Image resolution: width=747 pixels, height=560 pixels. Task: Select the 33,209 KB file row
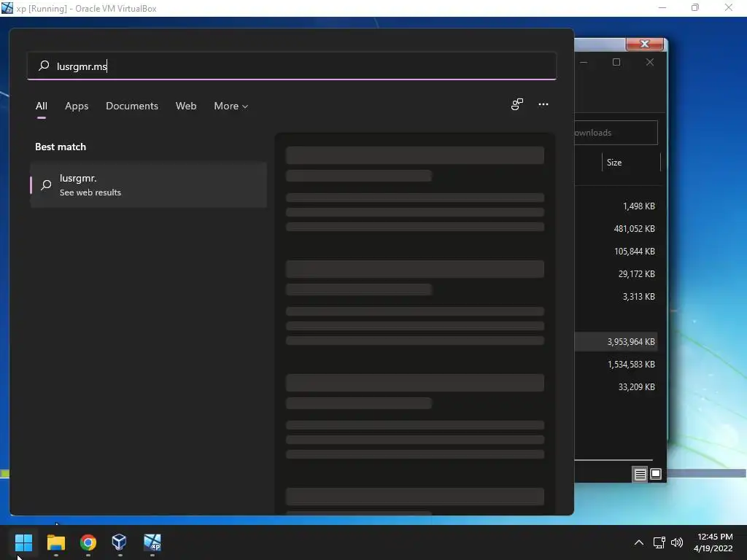pos(616,387)
